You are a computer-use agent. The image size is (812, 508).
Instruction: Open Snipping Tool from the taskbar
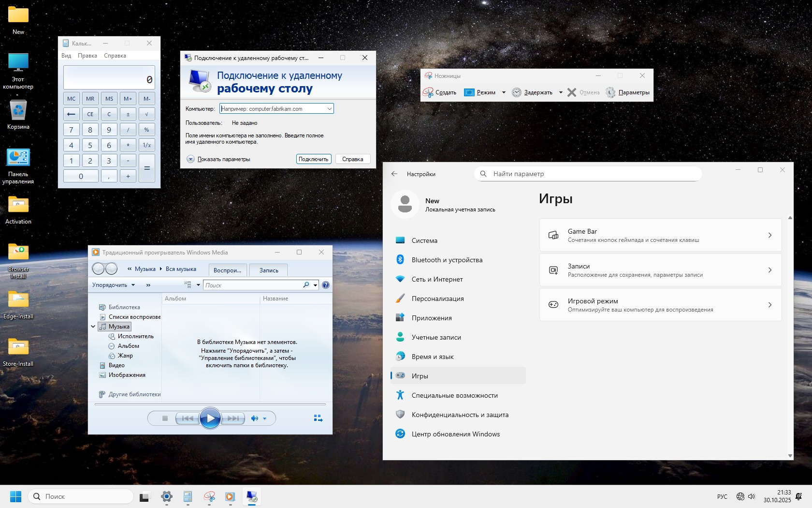[209, 496]
